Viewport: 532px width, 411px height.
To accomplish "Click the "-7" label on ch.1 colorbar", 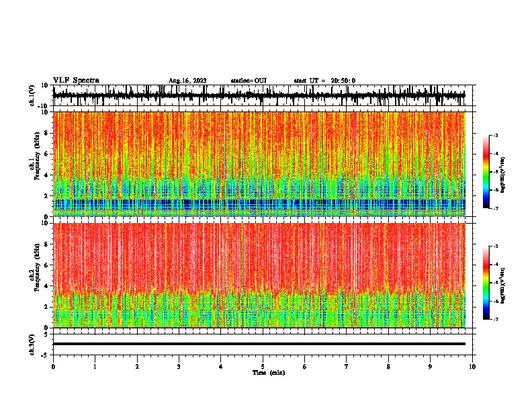I will 495,208.
